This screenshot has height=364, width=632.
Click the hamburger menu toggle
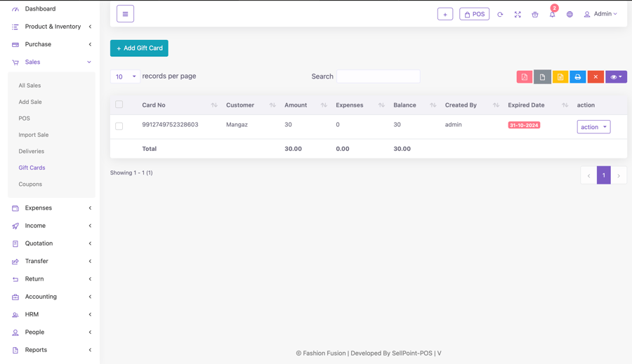(x=125, y=14)
